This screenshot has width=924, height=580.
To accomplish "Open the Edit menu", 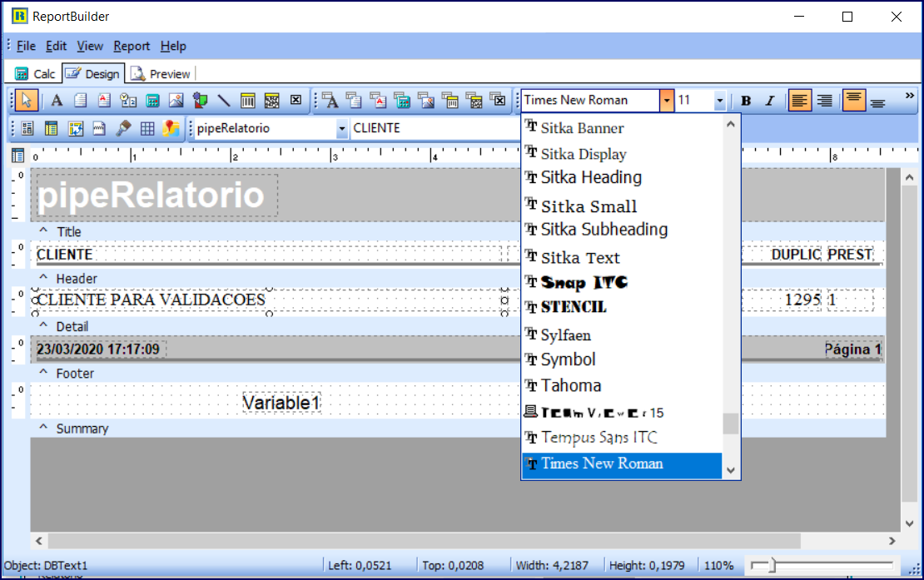I will [56, 46].
